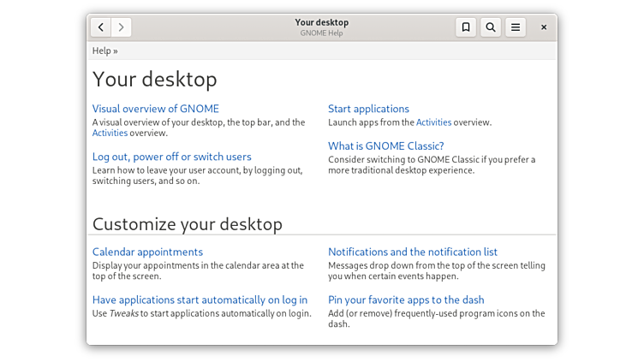The width and height of the screenshot is (644, 362).
Task: Open the hamburger menu
Action: coord(516,27)
